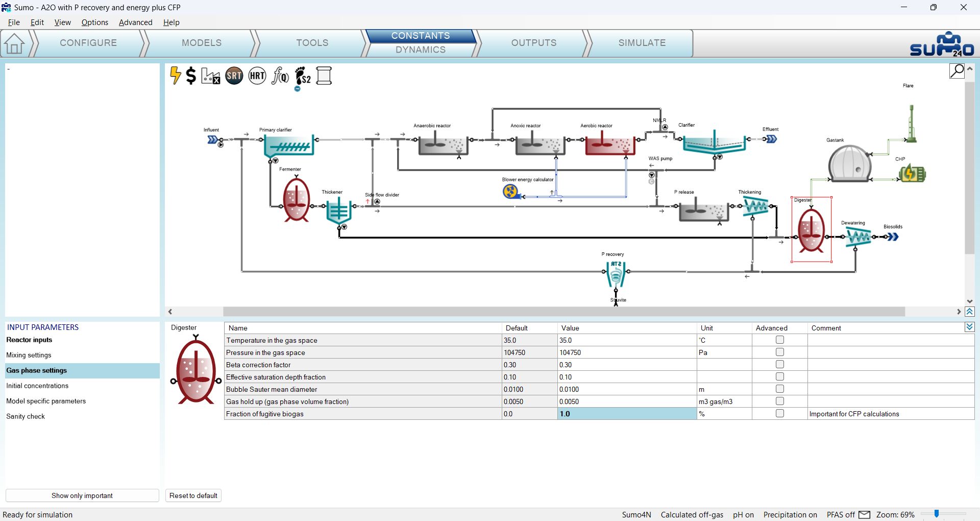Select the Fermenter unit
The image size is (980, 521).
297,199
